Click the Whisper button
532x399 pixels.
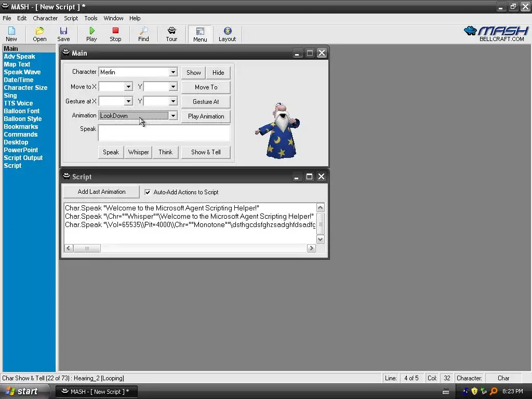pyautogui.click(x=138, y=152)
